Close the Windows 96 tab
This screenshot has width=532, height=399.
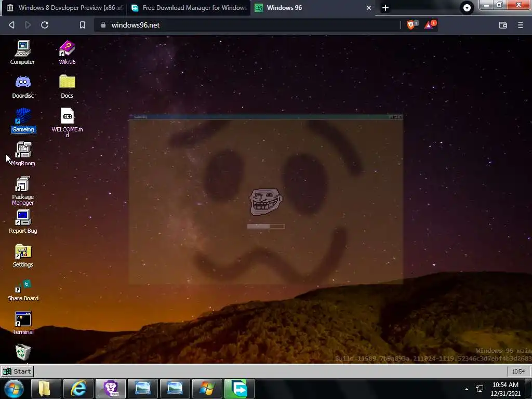369,8
